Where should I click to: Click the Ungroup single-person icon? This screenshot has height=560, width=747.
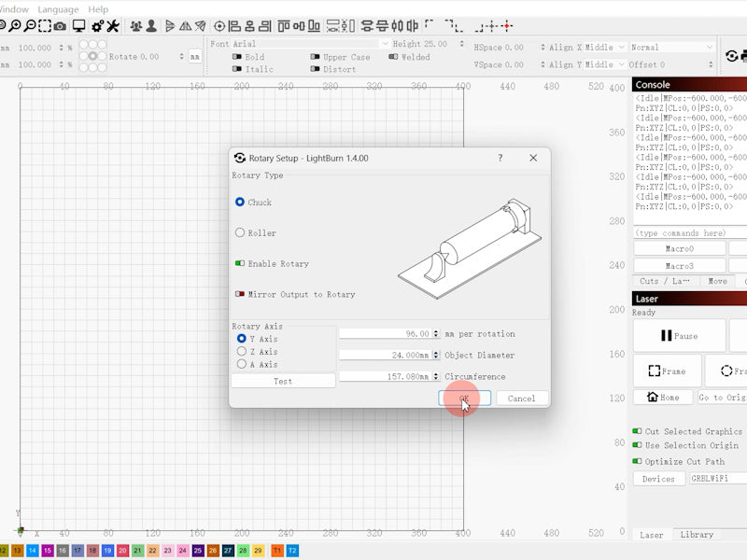151,26
